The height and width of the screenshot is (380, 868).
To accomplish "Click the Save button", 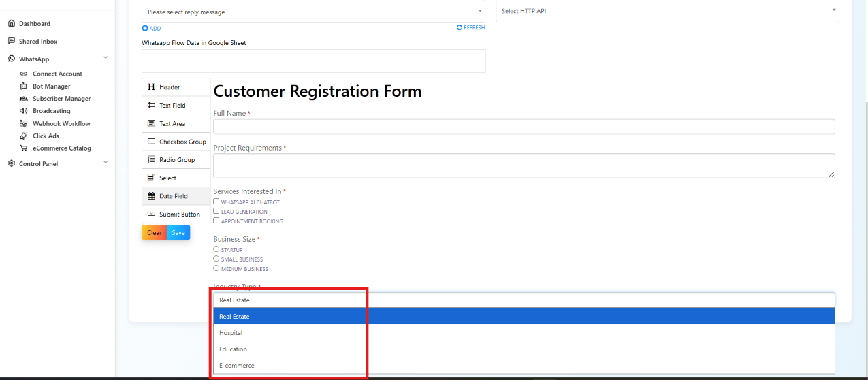I will 178,233.
